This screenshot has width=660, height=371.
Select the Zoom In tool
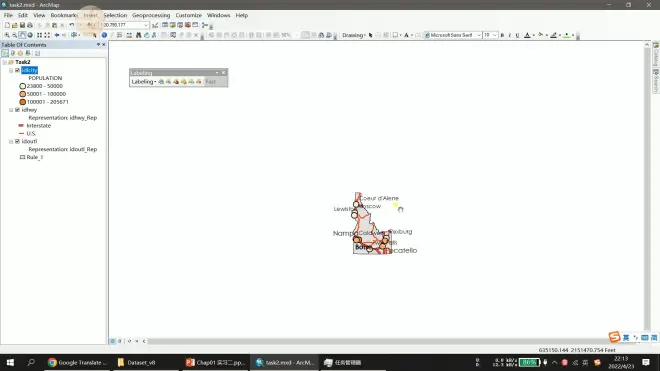coord(7,35)
